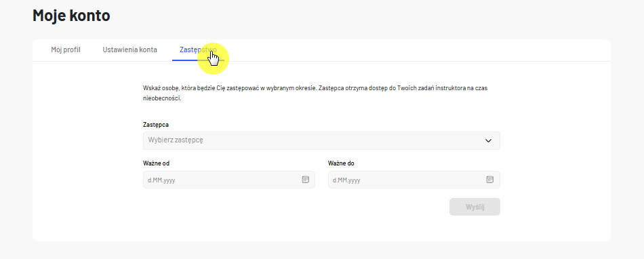The image size is (644, 259).
Task: Click the Zastępca field label
Action: [x=156, y=124]
